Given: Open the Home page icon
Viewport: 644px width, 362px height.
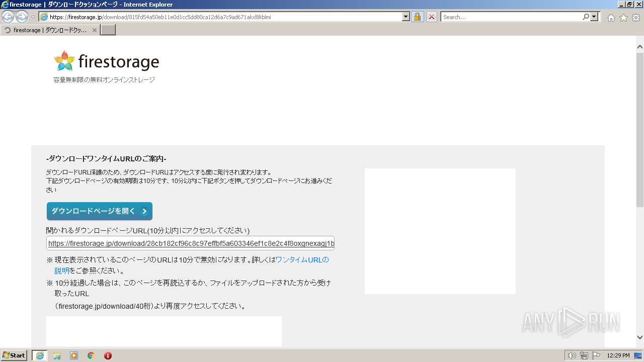Looking at the screenshot, I should tap(611, 18).
